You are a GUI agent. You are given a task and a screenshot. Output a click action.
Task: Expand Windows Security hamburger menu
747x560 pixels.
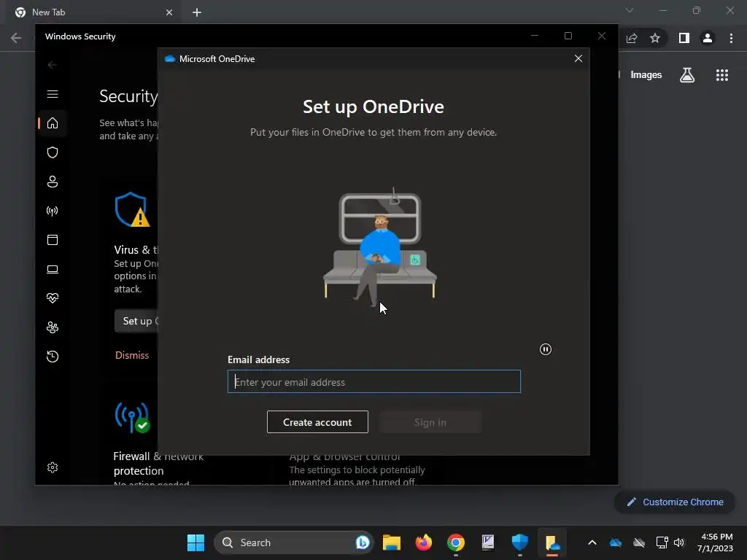(53, 94)
